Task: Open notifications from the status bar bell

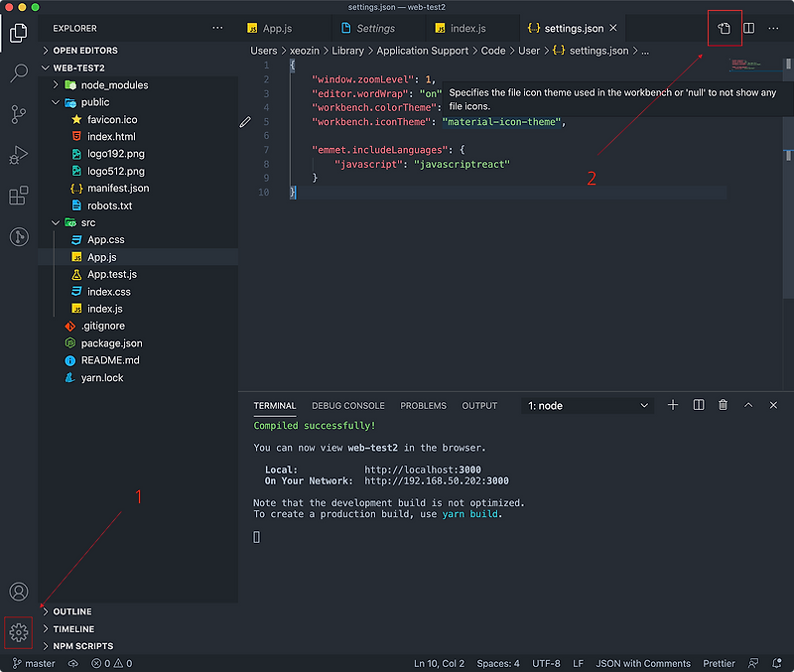Action: 777,663
